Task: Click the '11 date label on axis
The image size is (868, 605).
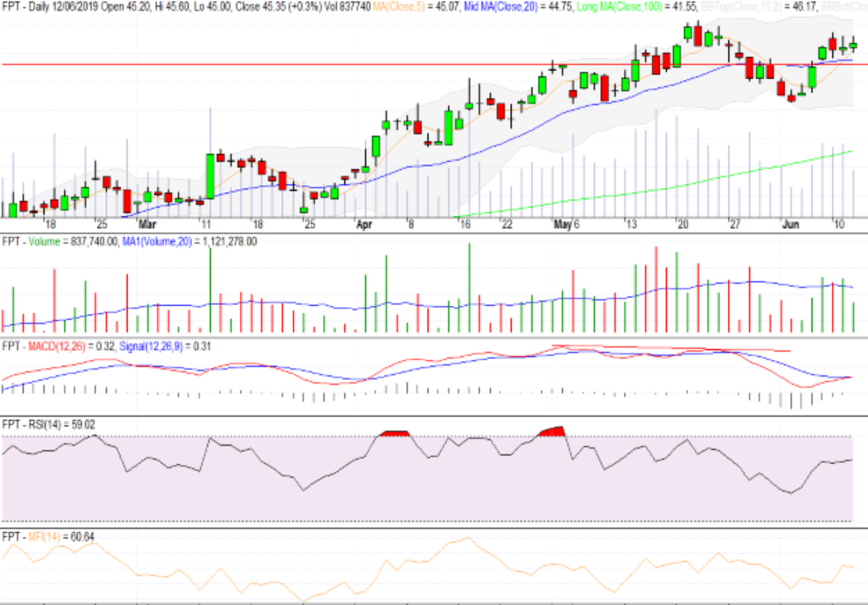Action: tap(205, 224)
